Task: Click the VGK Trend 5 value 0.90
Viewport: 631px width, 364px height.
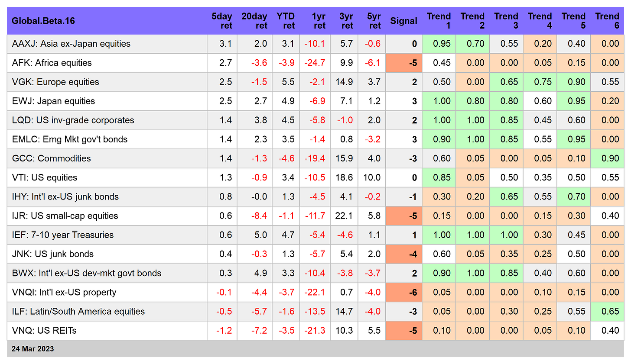Action: click(574, 82)
